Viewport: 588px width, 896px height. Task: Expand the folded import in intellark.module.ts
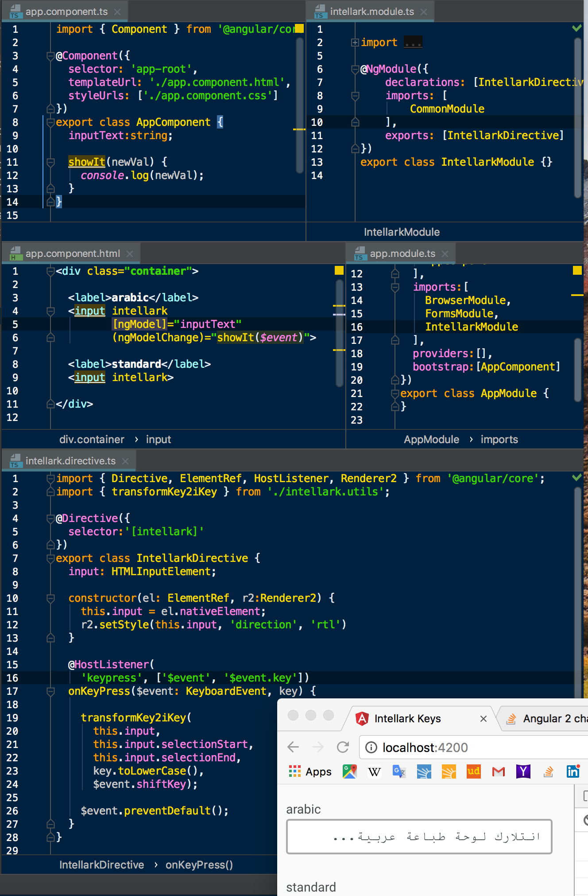355,43
